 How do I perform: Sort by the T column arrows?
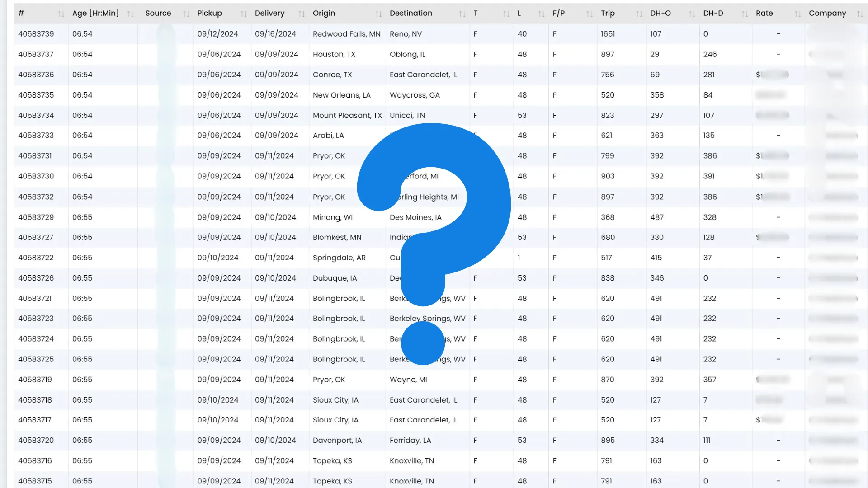coord(506,14)
